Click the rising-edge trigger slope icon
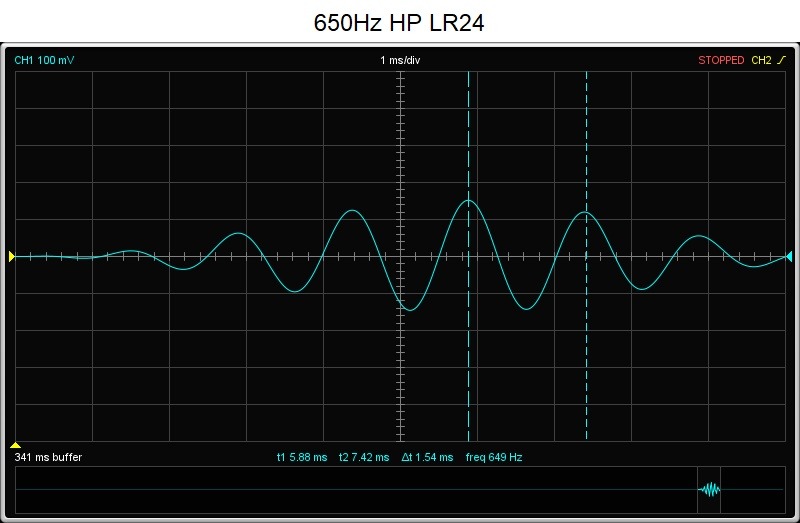This screenshot has width=800, height=523. click(781, 60)
